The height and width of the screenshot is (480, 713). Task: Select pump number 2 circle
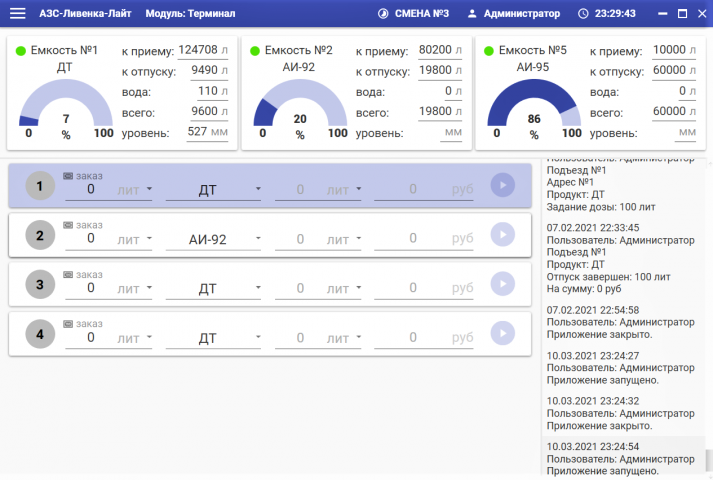coord(40,235)
